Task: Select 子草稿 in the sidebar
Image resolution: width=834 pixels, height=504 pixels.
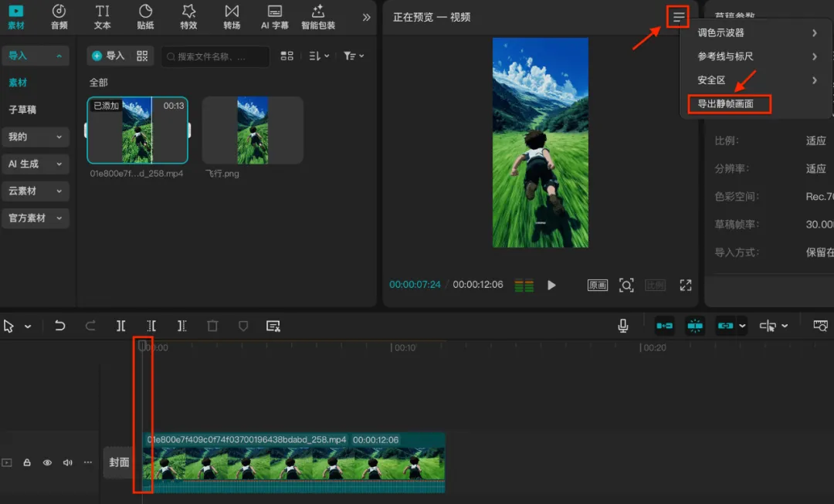Action: coord(22,110)
